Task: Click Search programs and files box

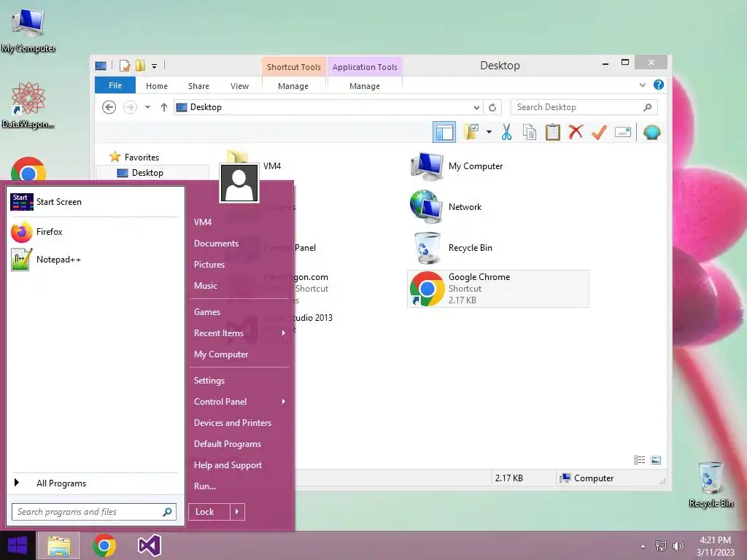Action: pos(94,512)
